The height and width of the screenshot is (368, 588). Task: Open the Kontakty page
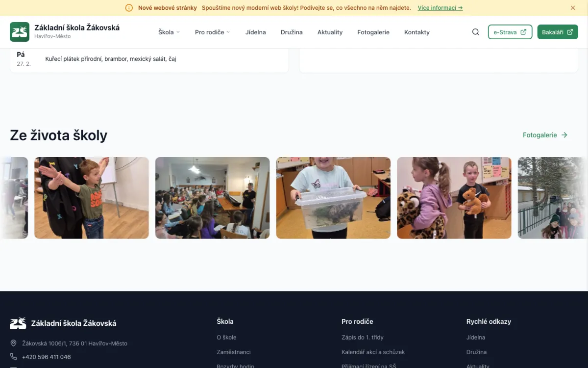click(x=416, y=32)
